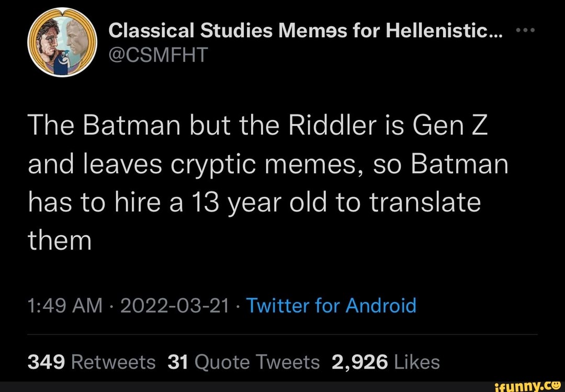
Task: Click the divider line above the retweet counts
Action: point(282,335)
